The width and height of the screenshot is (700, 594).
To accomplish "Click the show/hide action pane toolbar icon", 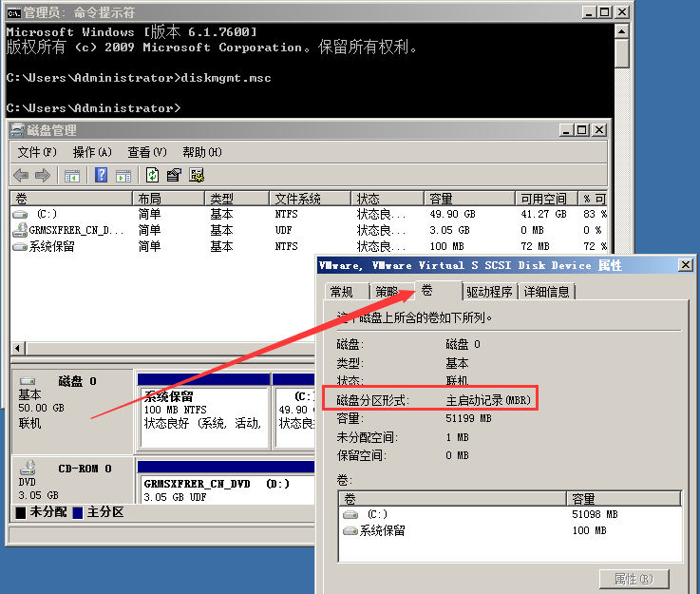I will click(x=123, y=176).
